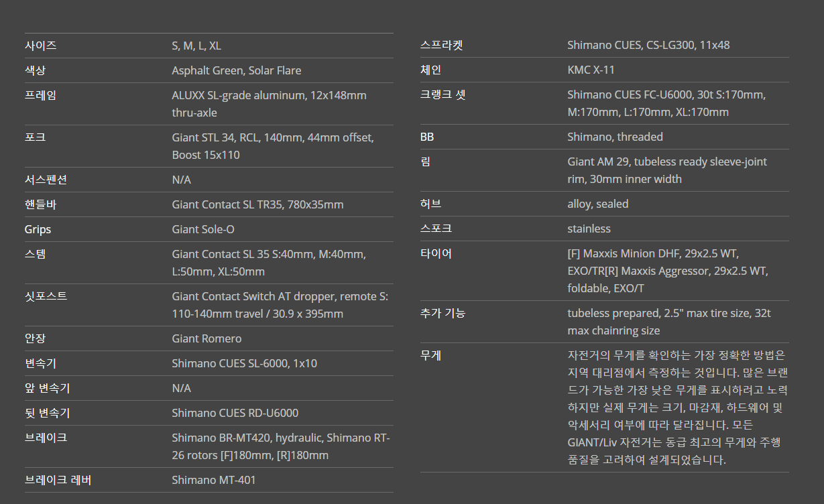Click the 브레이크 레버 label
Image resolution: width=824 pixels, height=504 pixels.
(x=58, y=480)
